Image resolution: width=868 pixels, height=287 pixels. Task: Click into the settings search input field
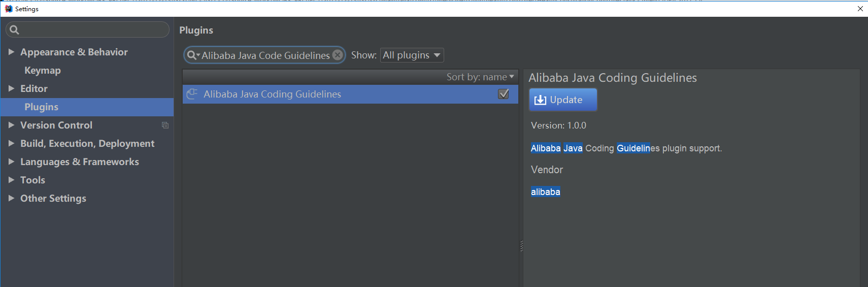(94, 30)
